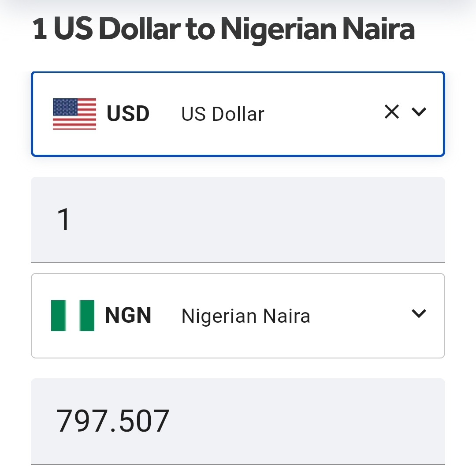Screen dimensions: 476x470
Task: Clear the USD selection with the X
Action: click(x=391, y=112)
